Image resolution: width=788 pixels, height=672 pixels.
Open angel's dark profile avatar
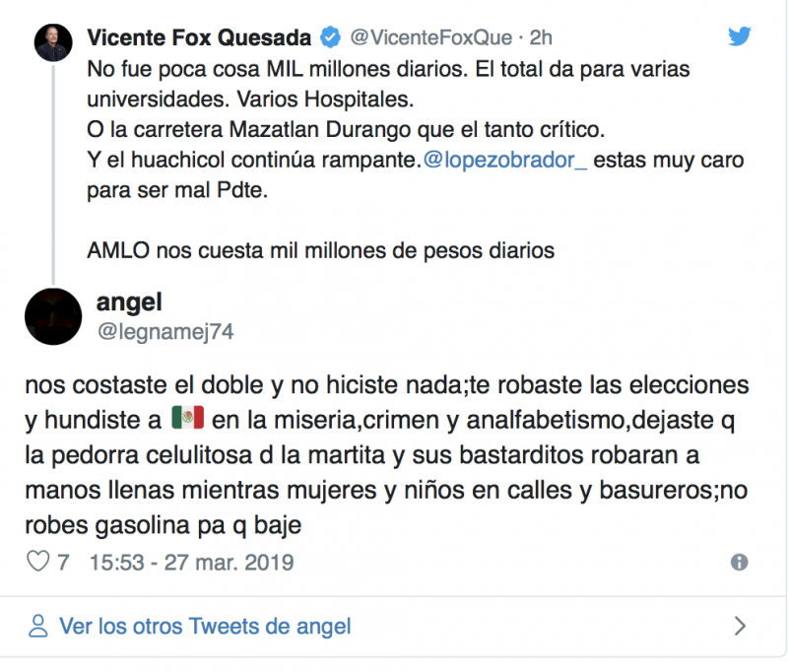point(52,316)
